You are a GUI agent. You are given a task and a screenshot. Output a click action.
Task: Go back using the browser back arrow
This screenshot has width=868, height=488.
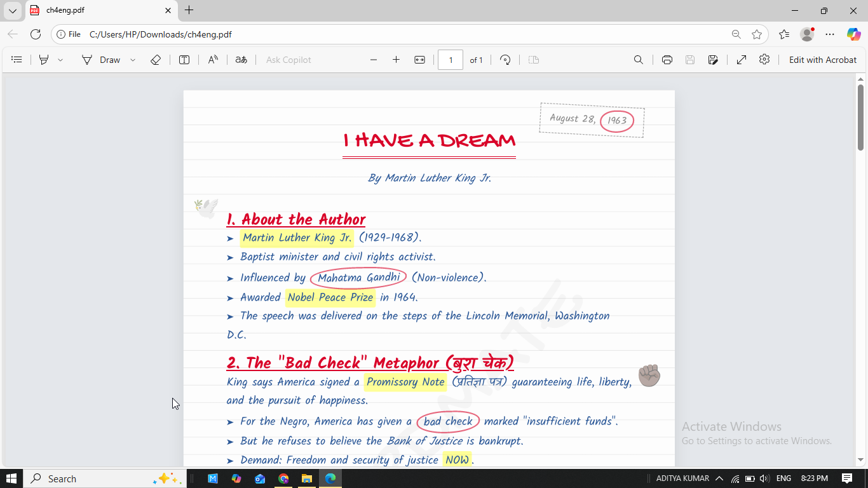[13, 34]
